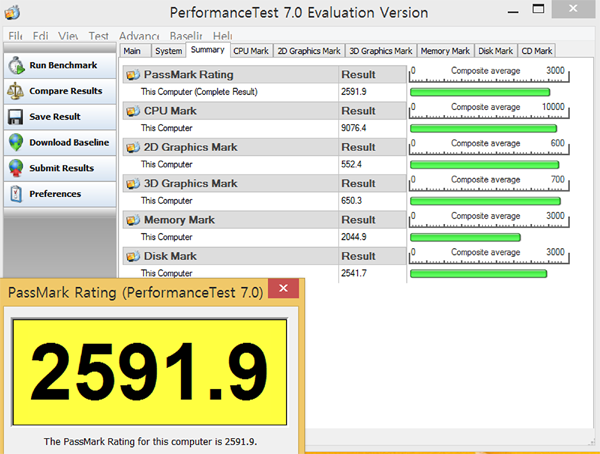This screenshot has height=454, width=600.
Task: Click the 650.3 3D graphics result value
Action: pos(351,201)
